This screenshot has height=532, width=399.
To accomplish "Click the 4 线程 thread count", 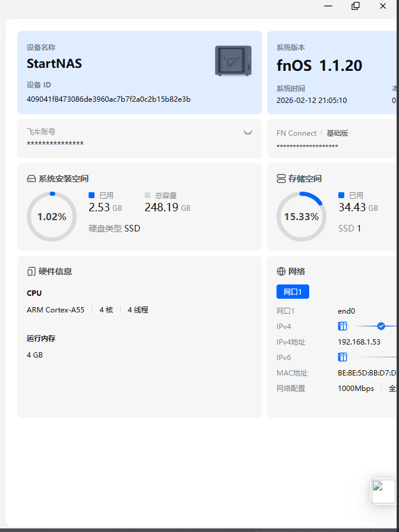I will point(138,310).
